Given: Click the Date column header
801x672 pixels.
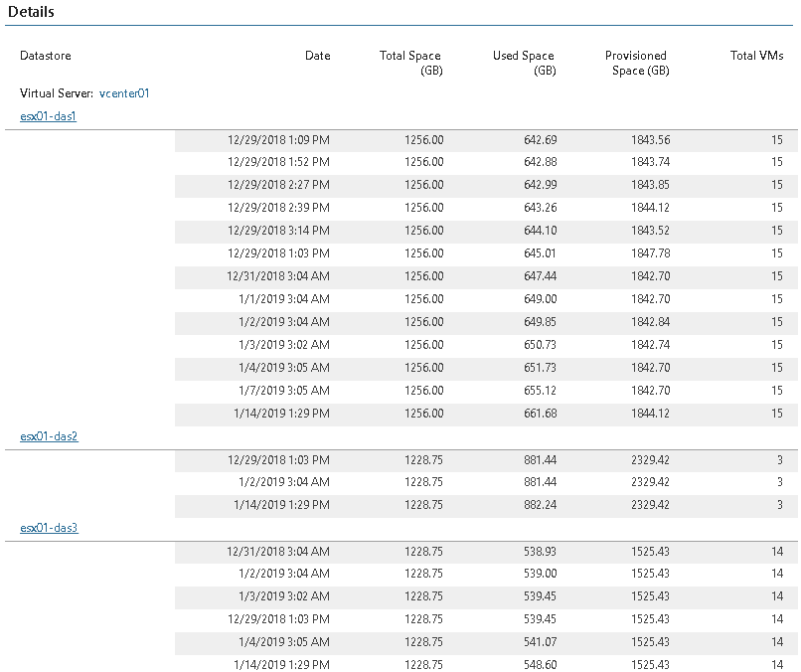Looking at the screenshot, I should 317,56.
